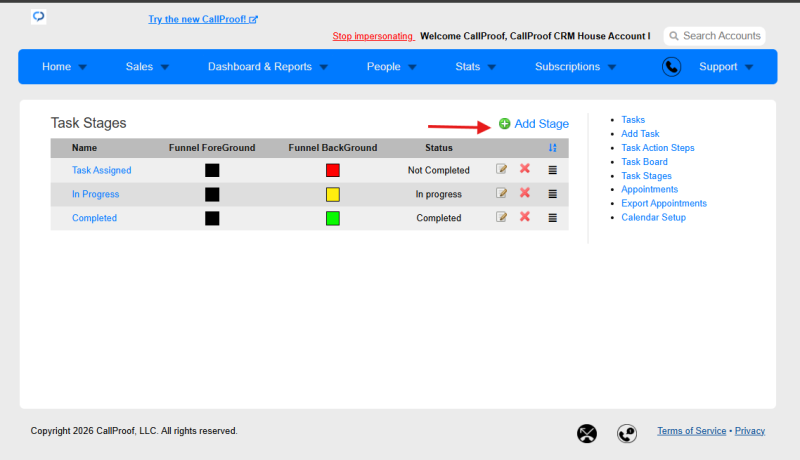The image size is (800, 460).
Task: Open Terms of Service link
Action: pyautogui.click(x=691, y=431)
